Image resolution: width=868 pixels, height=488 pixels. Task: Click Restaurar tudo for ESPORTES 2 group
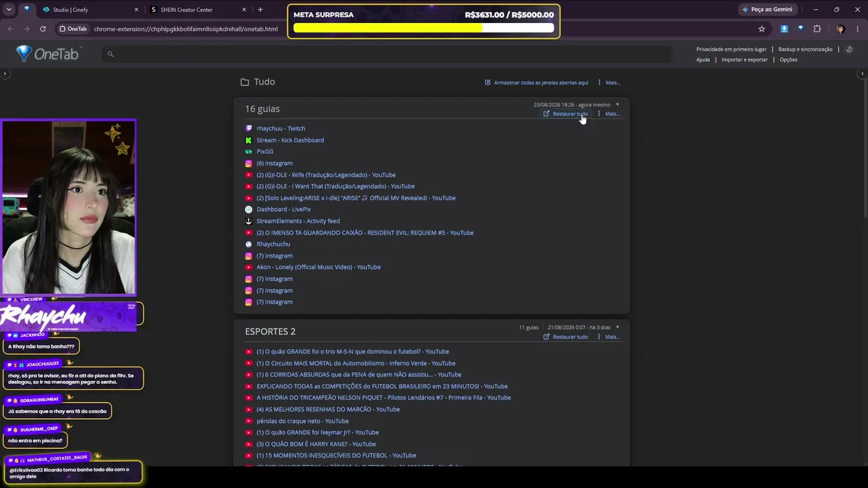pos(566,337)
